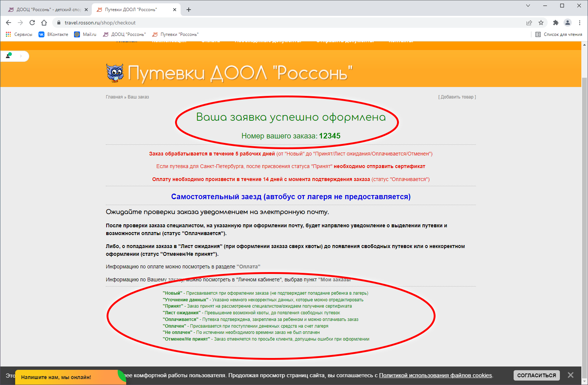The height and width of the screenshot is (385, 588).
Task: Click the scrollbar down arrow
Action: [x=585, y=382]
